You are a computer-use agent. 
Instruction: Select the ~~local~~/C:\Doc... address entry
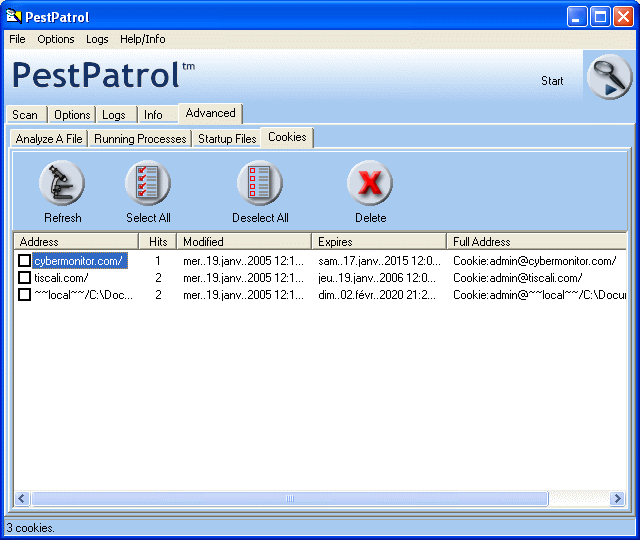(x=83, y=295)
